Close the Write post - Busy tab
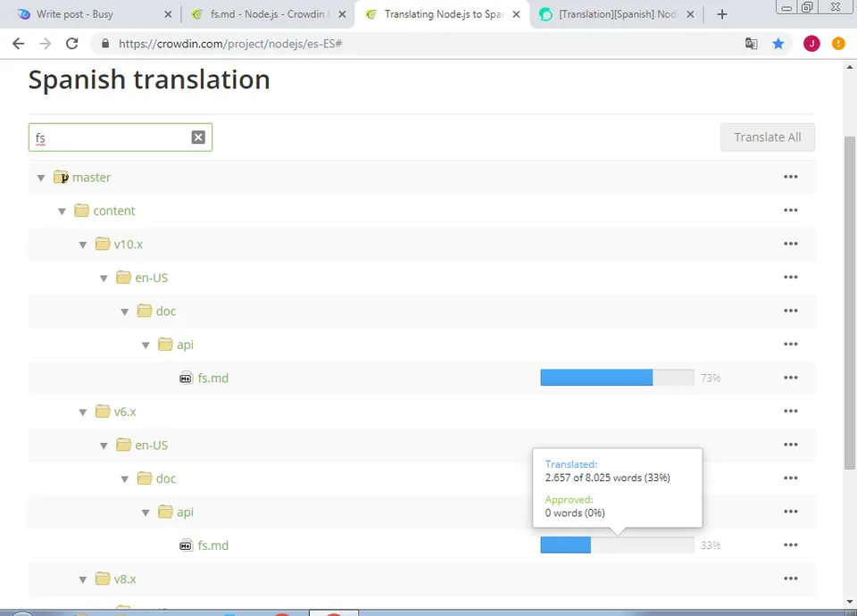The height and width of the screenshot is (616, 857). 168,14
